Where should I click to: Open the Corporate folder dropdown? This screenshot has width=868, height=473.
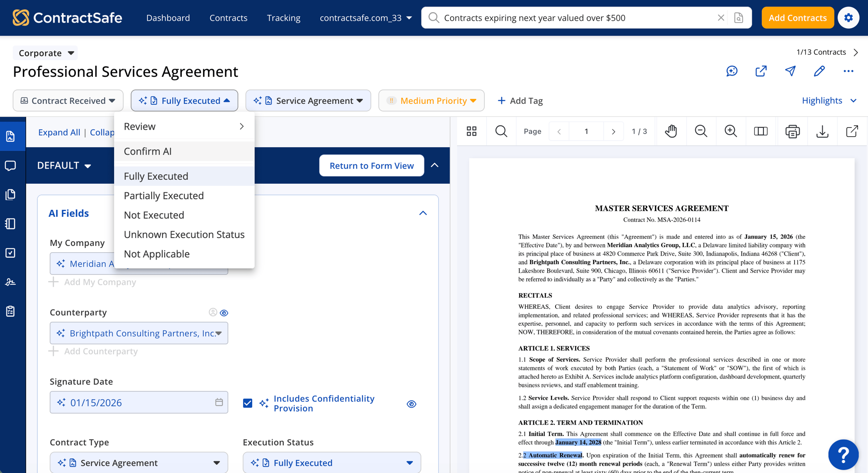(46, 53)
